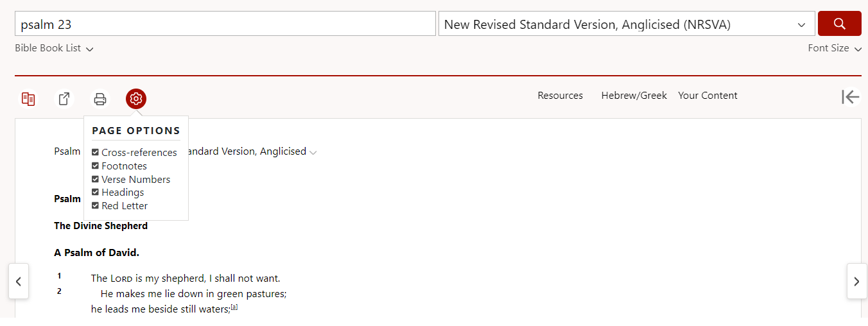Image resolution: width=868 pixels, height=326 pixels.
Task: Open the parallel Bible view icon
Action: tap(28, 99)
